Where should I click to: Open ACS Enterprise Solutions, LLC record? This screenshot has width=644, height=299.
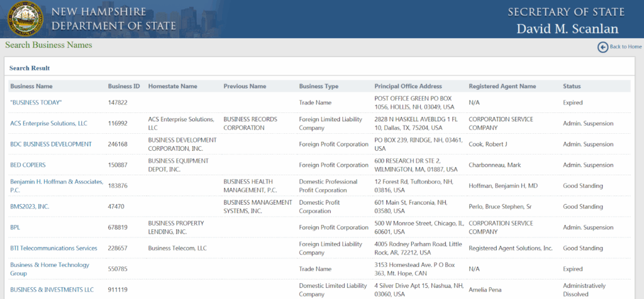(x=48, y=124)
